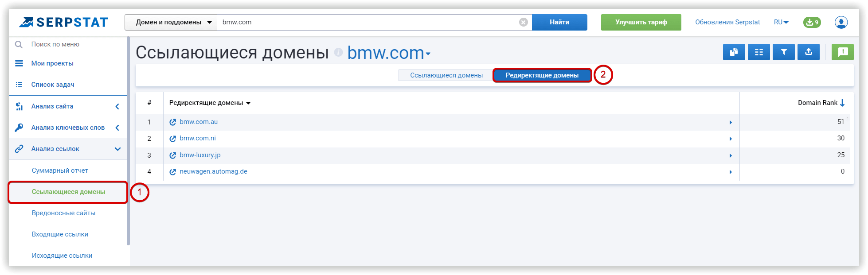Expand the Анализ ключевых слов menu chevron

tap(117, 128)
